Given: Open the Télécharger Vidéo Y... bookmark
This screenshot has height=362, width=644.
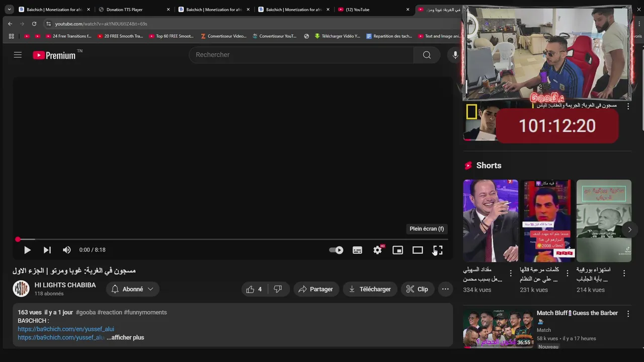Looking at the screenshot, I should click(x=337, y=36).
